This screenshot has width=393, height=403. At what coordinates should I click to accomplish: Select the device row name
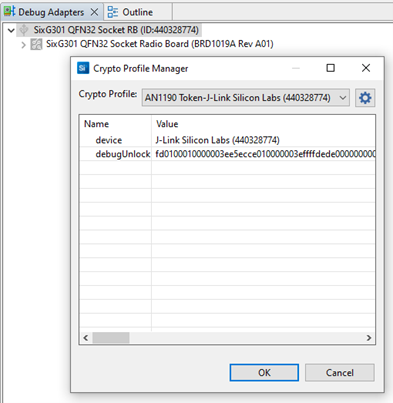pos(109,140)
